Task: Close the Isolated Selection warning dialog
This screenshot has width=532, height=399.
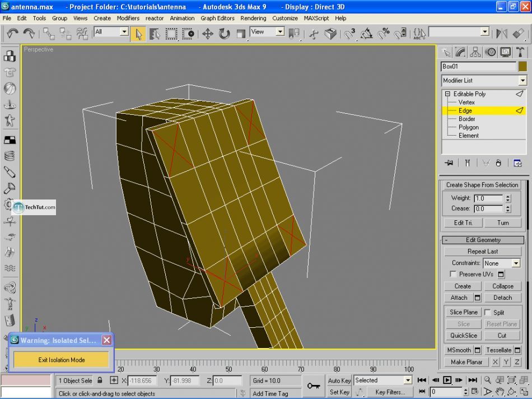Action: click(106, 340)
